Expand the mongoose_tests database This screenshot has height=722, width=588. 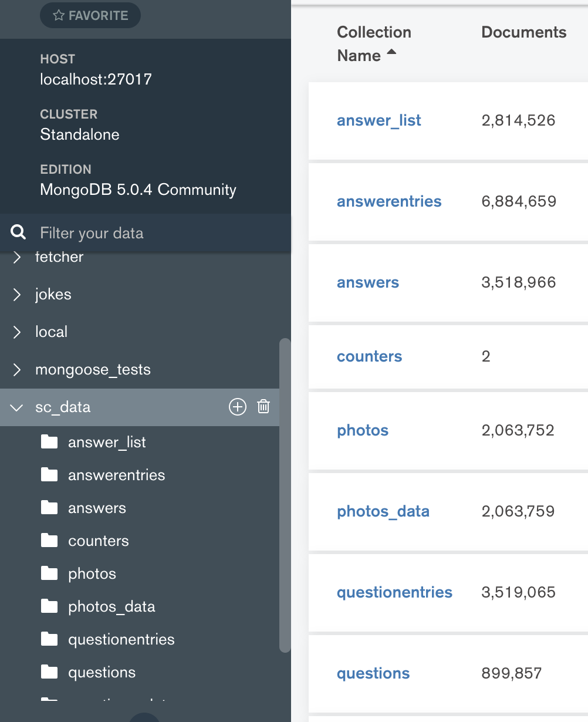tap(17, 369)
